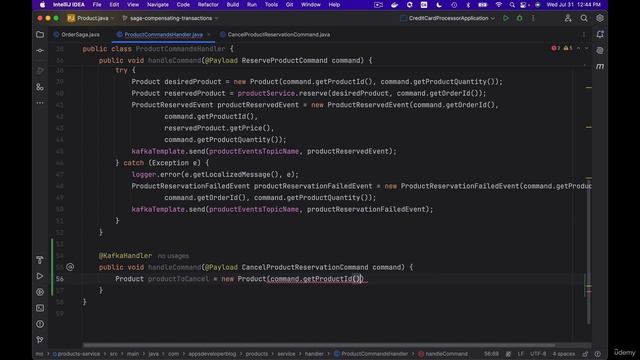Go to previous highlighted error arrow
The image size is (640, 360).
(x=578, y=49)
